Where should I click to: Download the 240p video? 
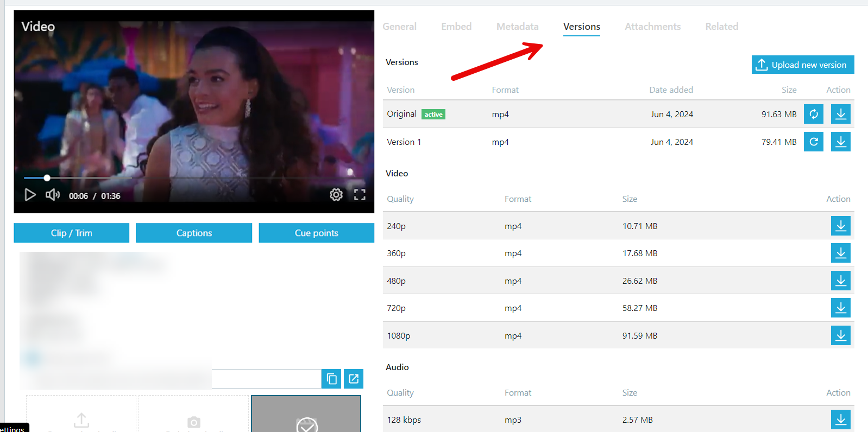tap(841, 226)
